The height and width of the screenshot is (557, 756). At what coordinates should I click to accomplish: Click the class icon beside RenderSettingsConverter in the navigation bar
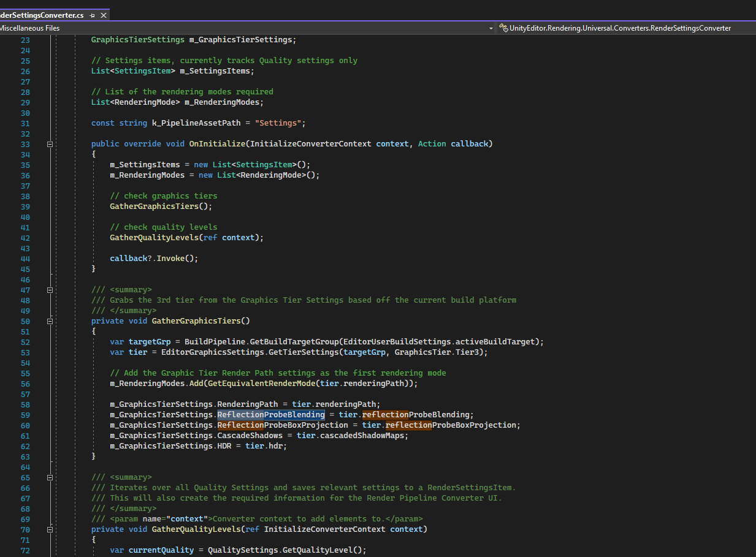pyautogui.click(x=503, y=28)
